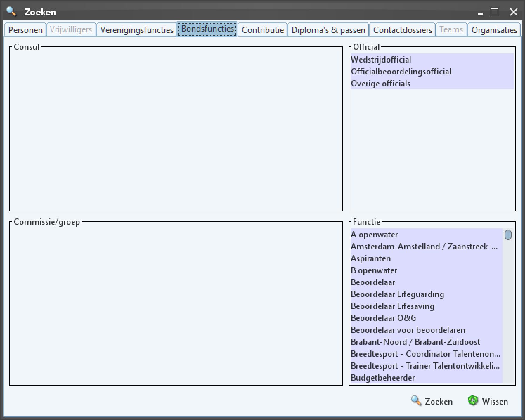This screenshot has height=420, width=525.
Task: Click the Zoeken button label
Action: tap(439, 401)
